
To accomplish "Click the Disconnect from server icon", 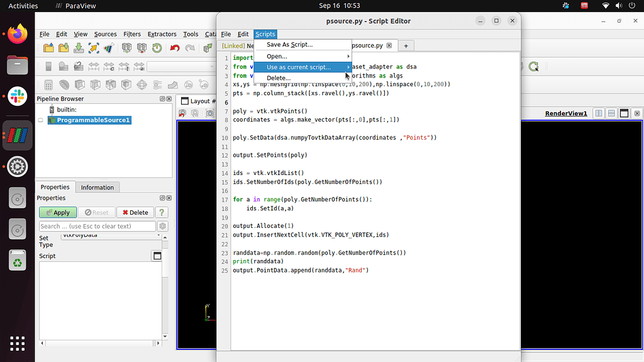I will click(142, 48).
